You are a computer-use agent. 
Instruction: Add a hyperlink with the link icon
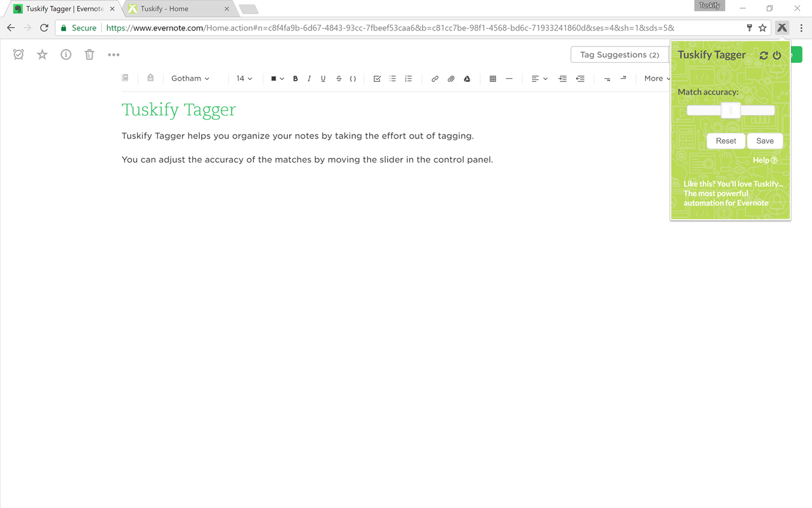[435, 79]
